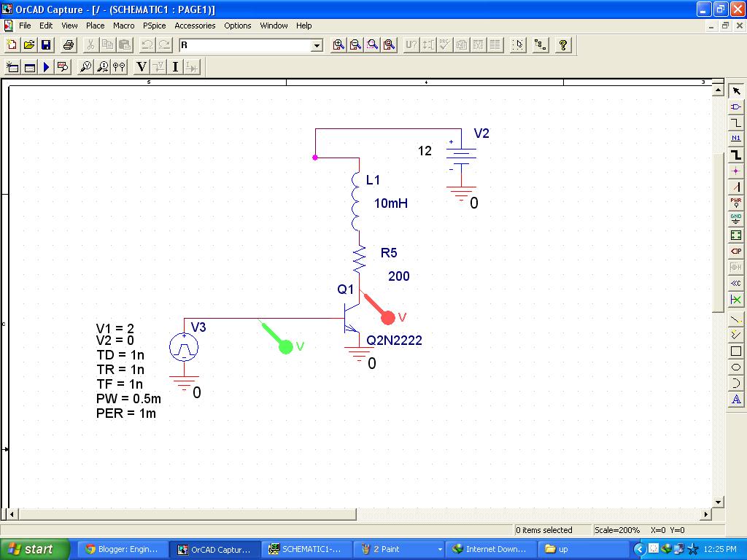Click the Voltage Level marker icon
Viewport: 747px width, 560px height.
pos(140,66)
